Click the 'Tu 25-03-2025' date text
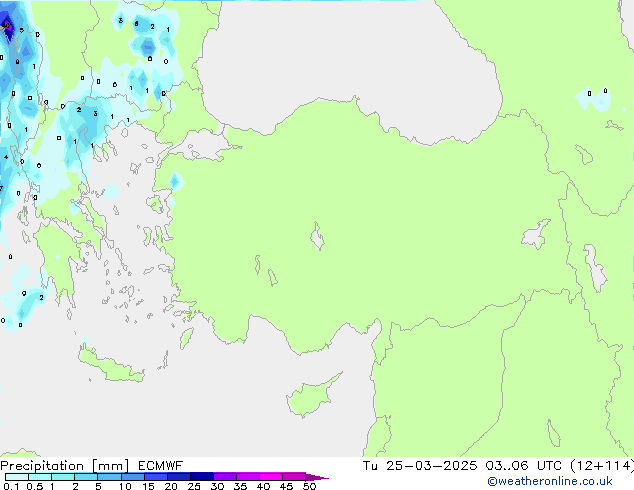 point(420,466)
